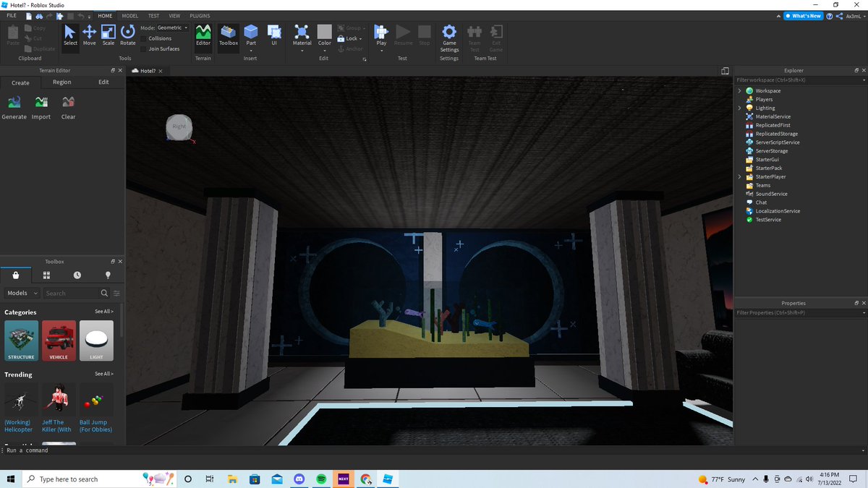Screen dimensions: 868x488
Task: Open Toolbox search filter options
Action: coord(116,293)
